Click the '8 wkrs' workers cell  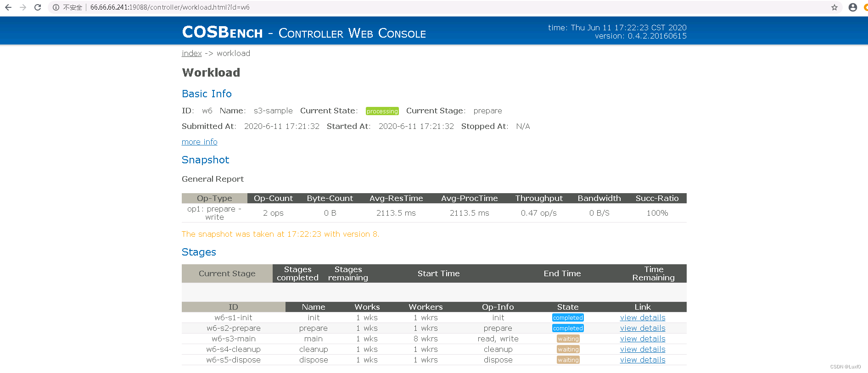pyautogui.click(x=426, y=339)
